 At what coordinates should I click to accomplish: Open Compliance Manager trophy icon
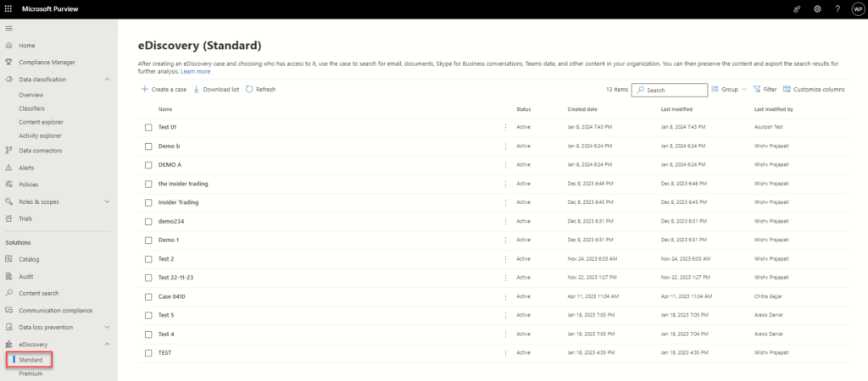point(9,63)
